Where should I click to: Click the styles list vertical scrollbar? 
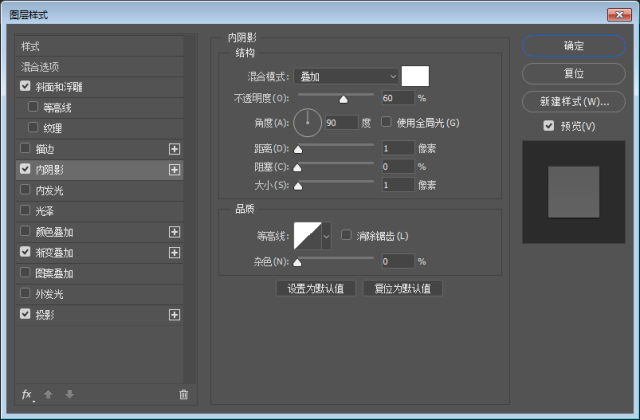(x=189, y=209)
